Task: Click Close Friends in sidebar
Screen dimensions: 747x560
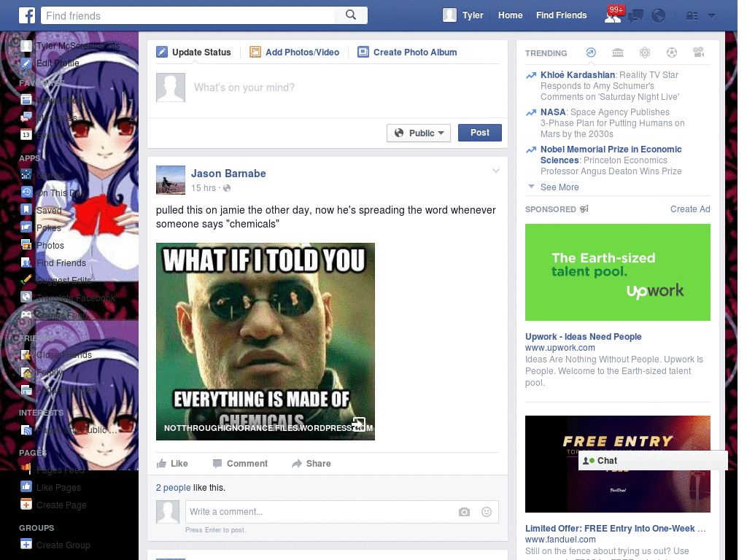Action: point(64,355)
